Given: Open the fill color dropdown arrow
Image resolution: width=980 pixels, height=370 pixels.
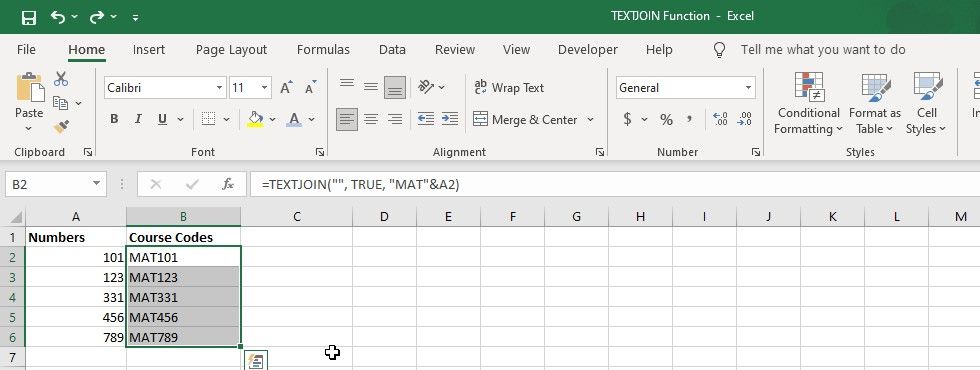Looking at the screenshot, I should click(x=272, y=119).
